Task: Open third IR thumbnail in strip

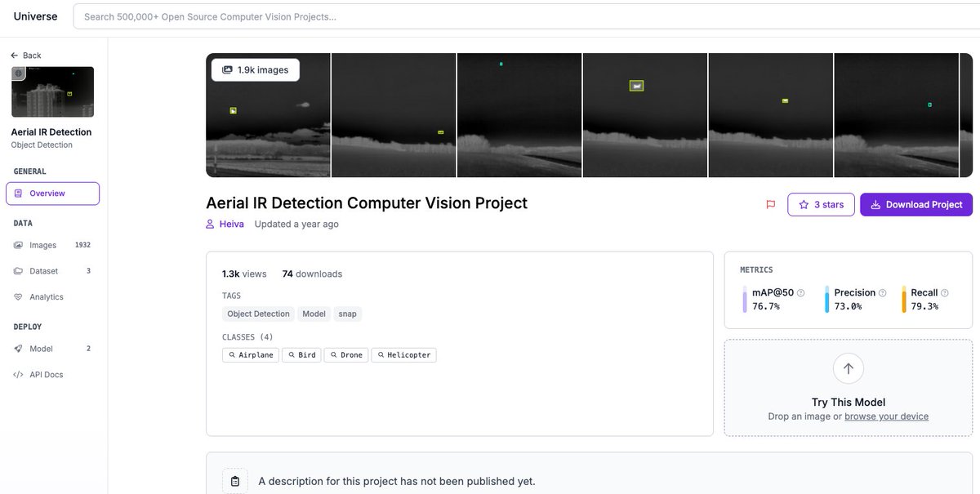Action: [x=519, y=115]
